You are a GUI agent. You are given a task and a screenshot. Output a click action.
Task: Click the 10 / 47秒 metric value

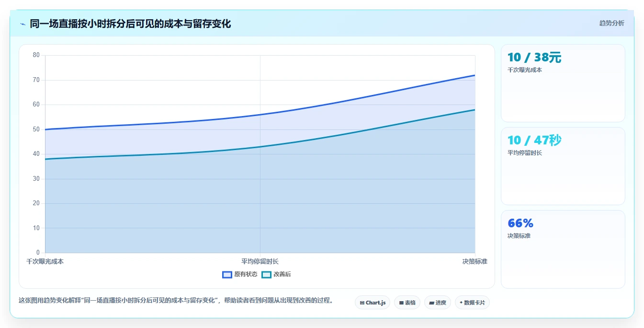534,141
